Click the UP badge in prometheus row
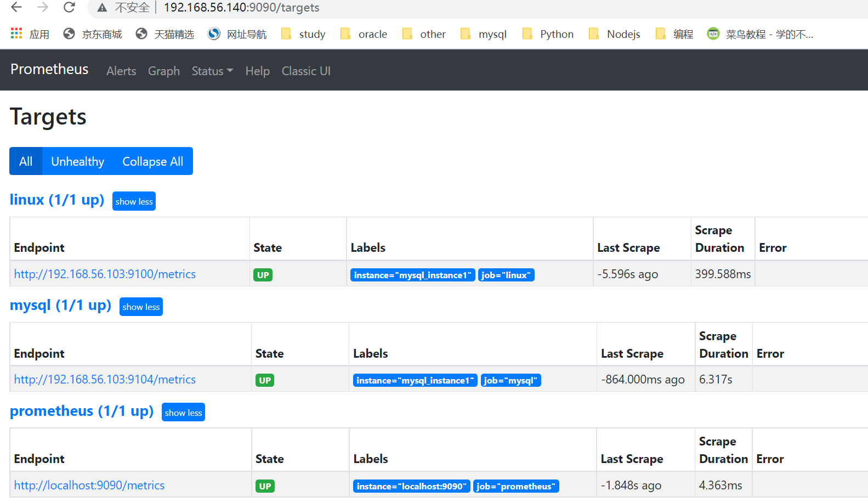This screenshot has height=502, width=868. click(x=265, y=486)
